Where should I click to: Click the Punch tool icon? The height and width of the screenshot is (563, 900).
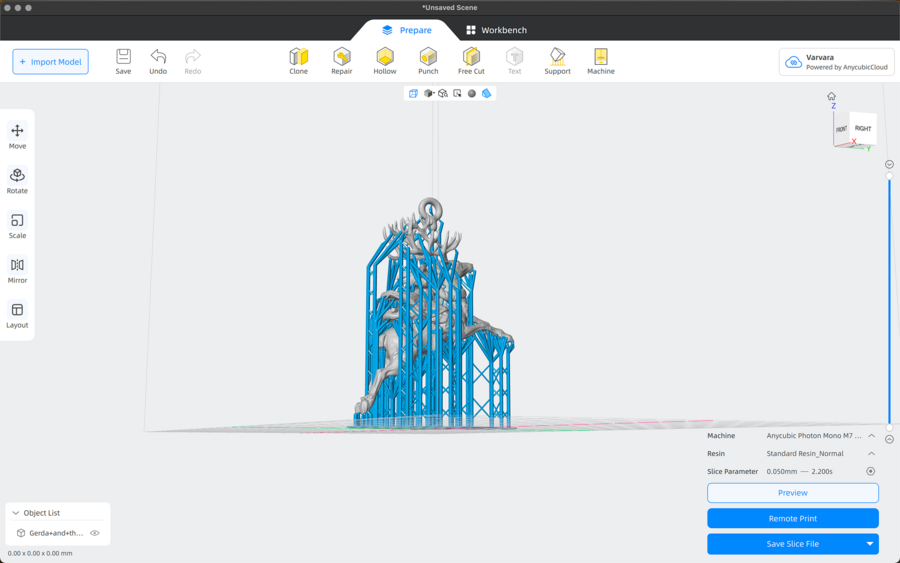coord(428,61)
